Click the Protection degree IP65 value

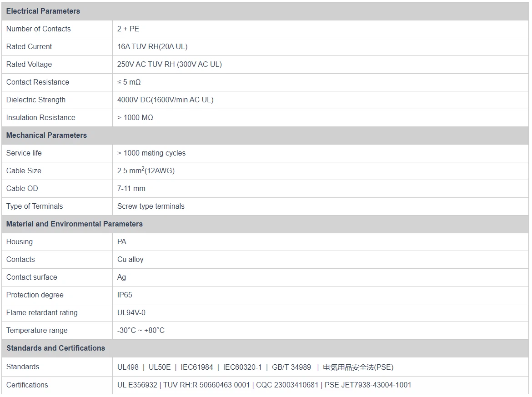coord(125,295)
